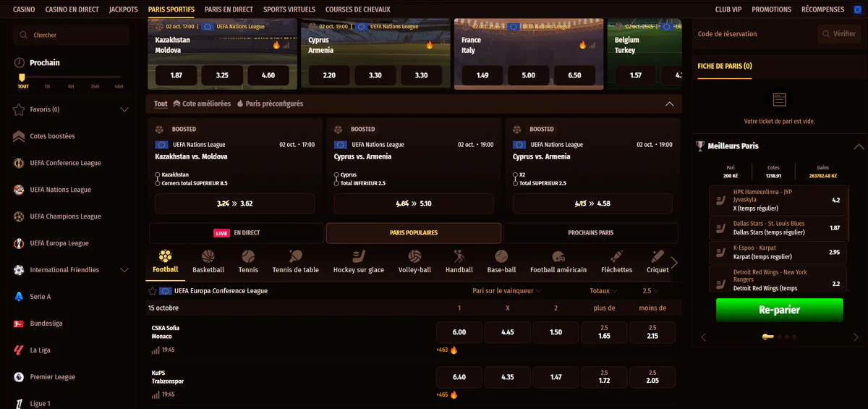This screenshot has height=409, width=868.
Task: Expand the Favoris (0) section
Action: coord(124,110)
